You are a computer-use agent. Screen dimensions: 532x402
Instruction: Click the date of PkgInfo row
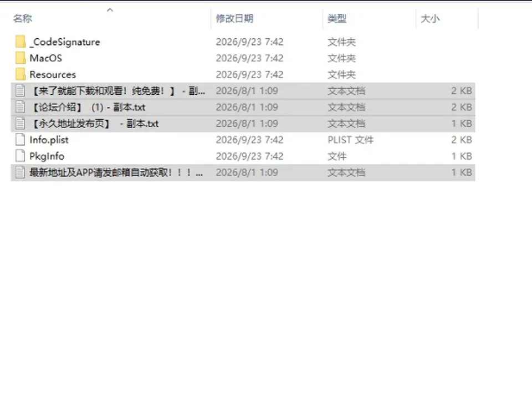(x=249, y=156)
